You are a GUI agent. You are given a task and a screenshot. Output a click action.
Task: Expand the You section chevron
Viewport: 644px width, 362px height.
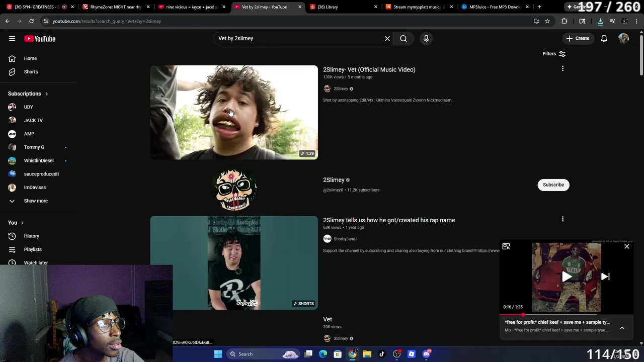[x=22, y=223]
